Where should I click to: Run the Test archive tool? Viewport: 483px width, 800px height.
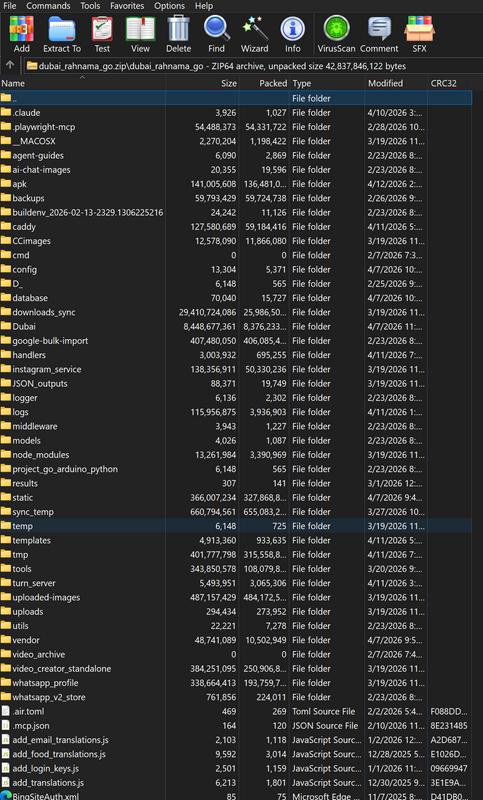pyautogui.click(x=102, y=34)
